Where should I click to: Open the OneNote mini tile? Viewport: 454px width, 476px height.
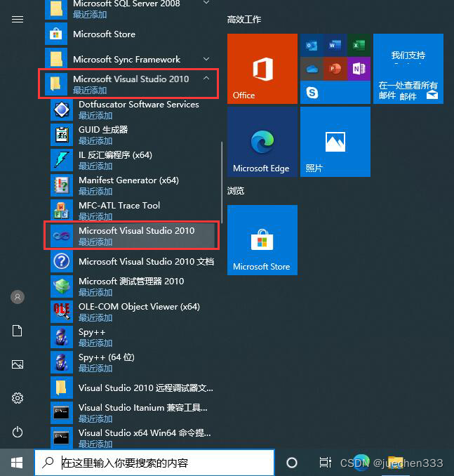pyautogui.click(x=359, y=69)
